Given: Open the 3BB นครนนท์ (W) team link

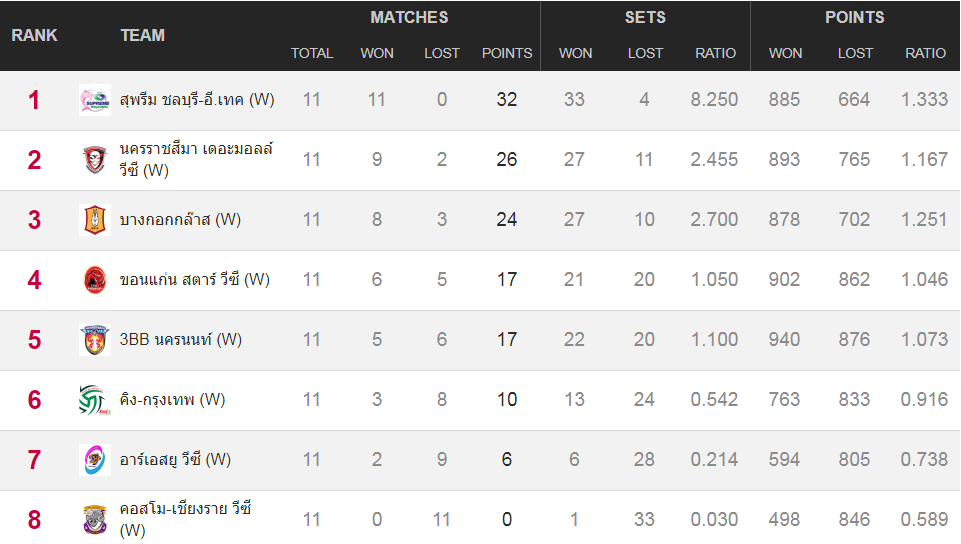Looking at the screenshot, I should [x=181, y=340].
